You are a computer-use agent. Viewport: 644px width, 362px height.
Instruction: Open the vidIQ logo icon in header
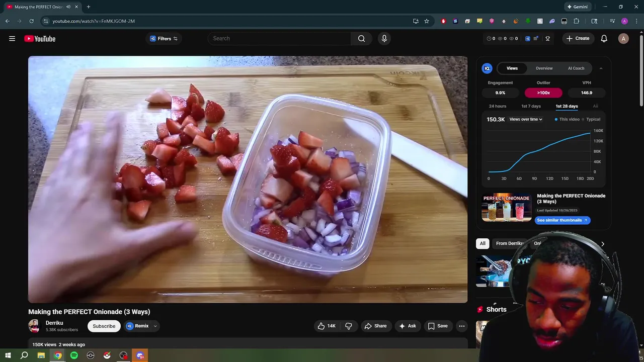[528, 39]
